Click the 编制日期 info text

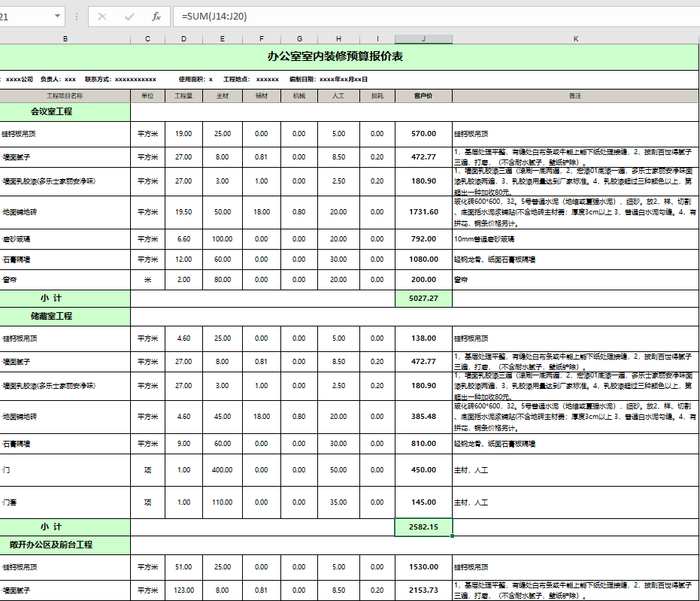329,80
